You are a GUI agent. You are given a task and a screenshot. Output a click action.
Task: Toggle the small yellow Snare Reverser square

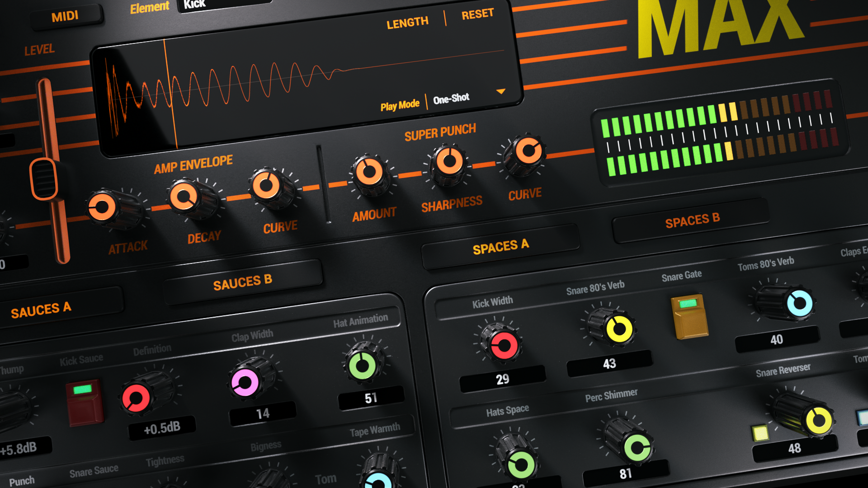click(760, 432)
